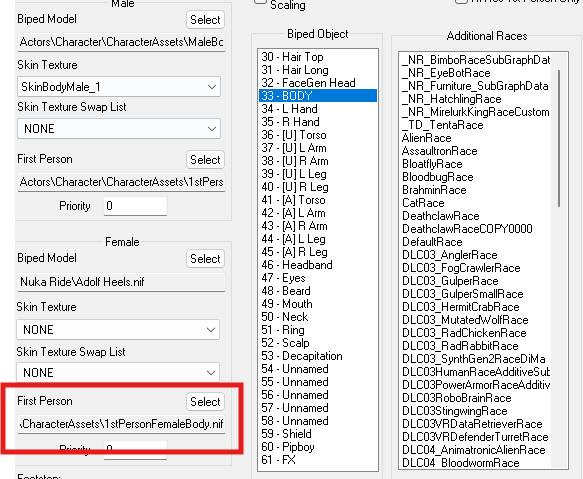Image resolution: width=583 pixels, height=479 pixels.
Task: Click Male Priority value field
Action: tap(135, 206)
